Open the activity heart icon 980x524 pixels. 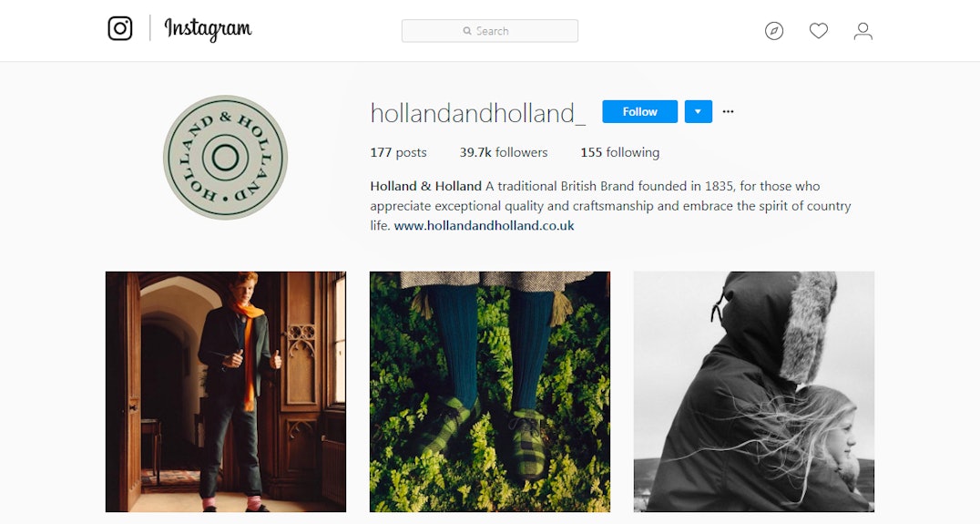coord(818,31)
